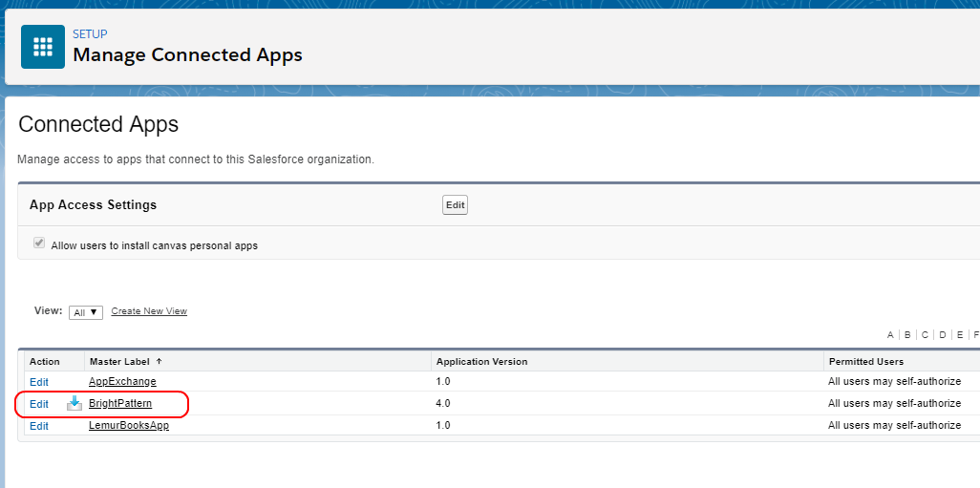Click the Action column header
Viewport: 980px width, 488px height.
[44, 362]
